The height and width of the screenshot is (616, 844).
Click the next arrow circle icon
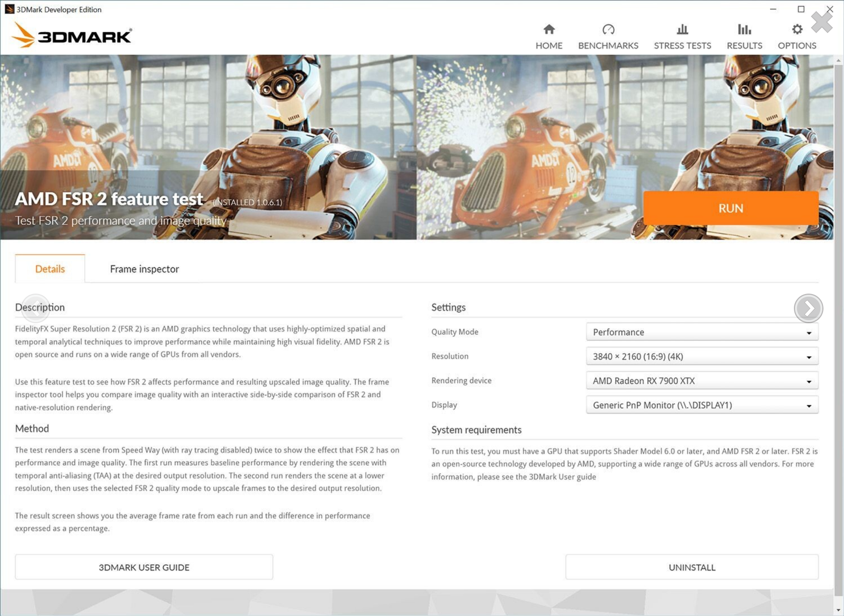coord(808,308)
